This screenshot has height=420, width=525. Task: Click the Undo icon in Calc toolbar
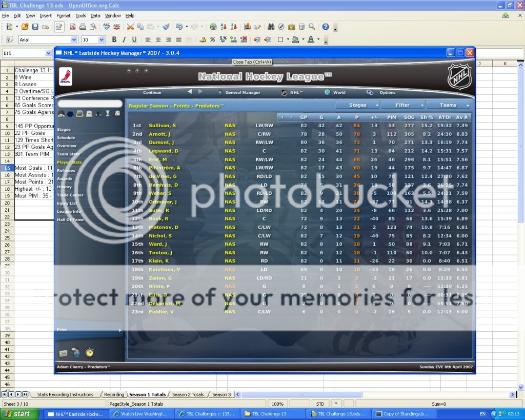(x=179, y=27)
